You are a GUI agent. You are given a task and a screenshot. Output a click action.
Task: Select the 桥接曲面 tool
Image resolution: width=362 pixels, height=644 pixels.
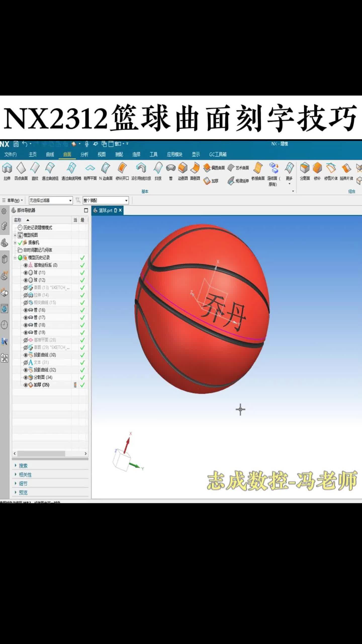[258, 171]
